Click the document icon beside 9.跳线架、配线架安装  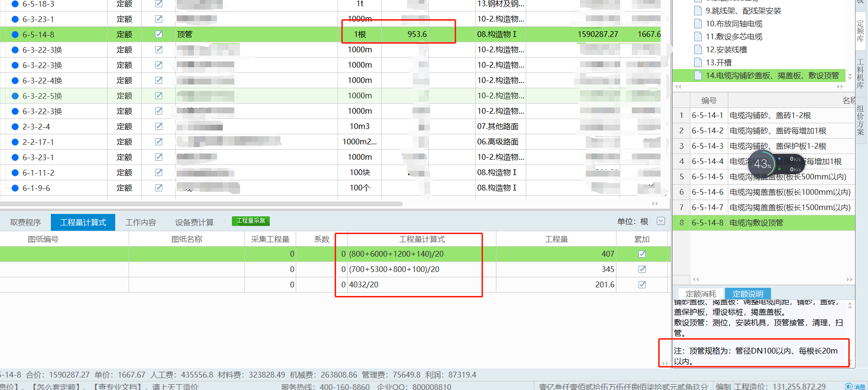click(x=698, y=11)
